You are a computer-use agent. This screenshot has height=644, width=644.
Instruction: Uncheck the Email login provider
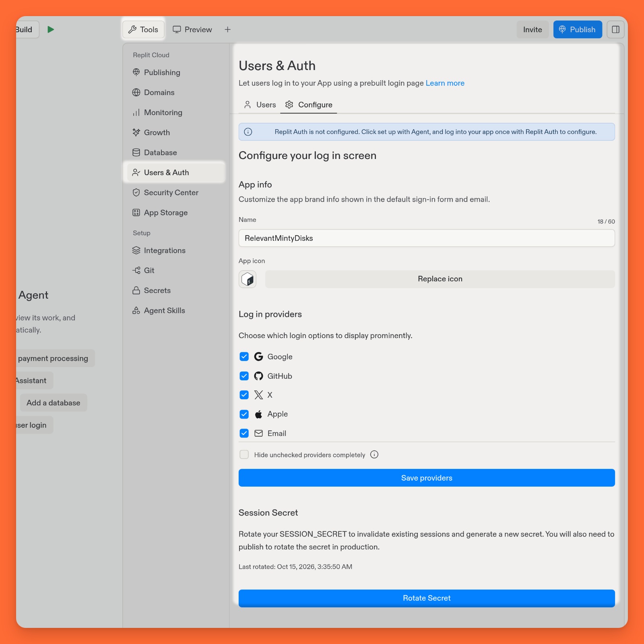pyautogui.click(x=244, y=433)
